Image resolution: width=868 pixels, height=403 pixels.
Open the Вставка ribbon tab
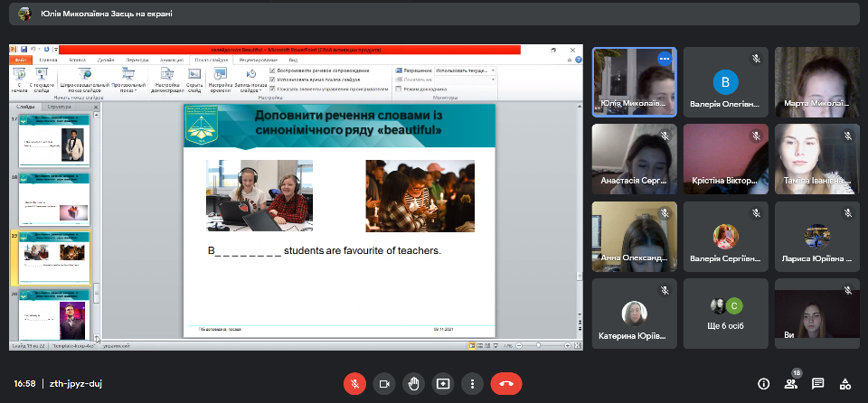click(78, 60)
